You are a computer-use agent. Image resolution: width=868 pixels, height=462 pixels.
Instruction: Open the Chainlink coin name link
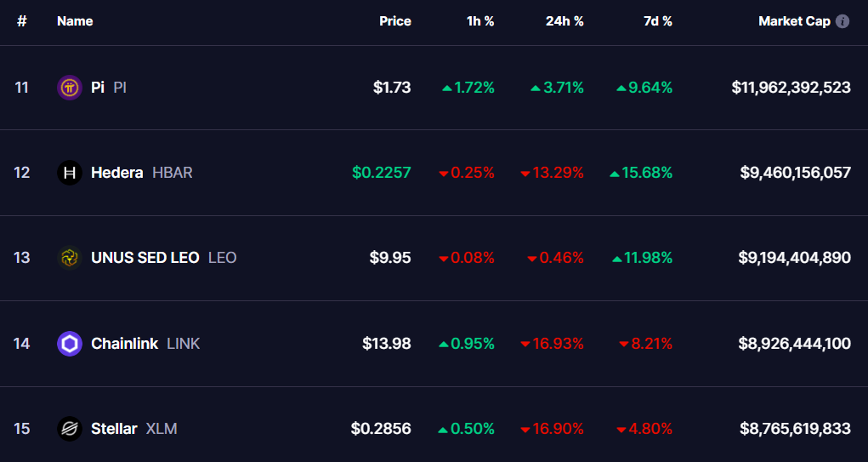pyautogui.click(x=124, y=344)
